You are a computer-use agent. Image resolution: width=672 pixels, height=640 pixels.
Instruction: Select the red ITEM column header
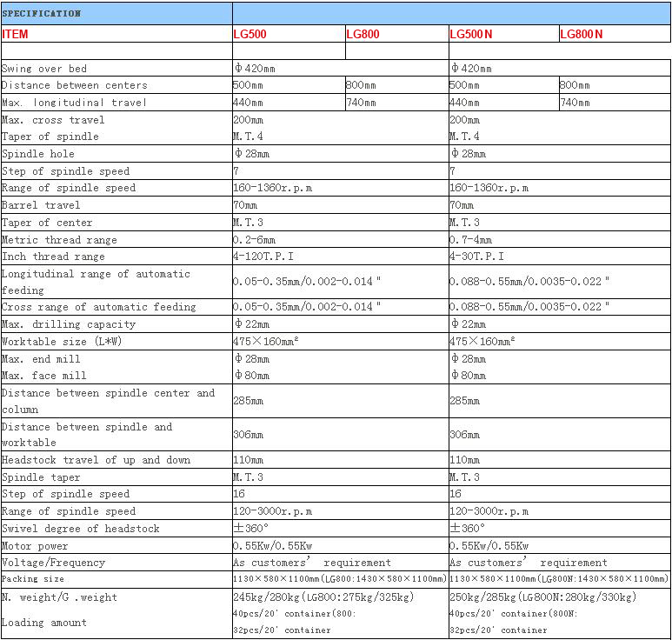(17, 34)
